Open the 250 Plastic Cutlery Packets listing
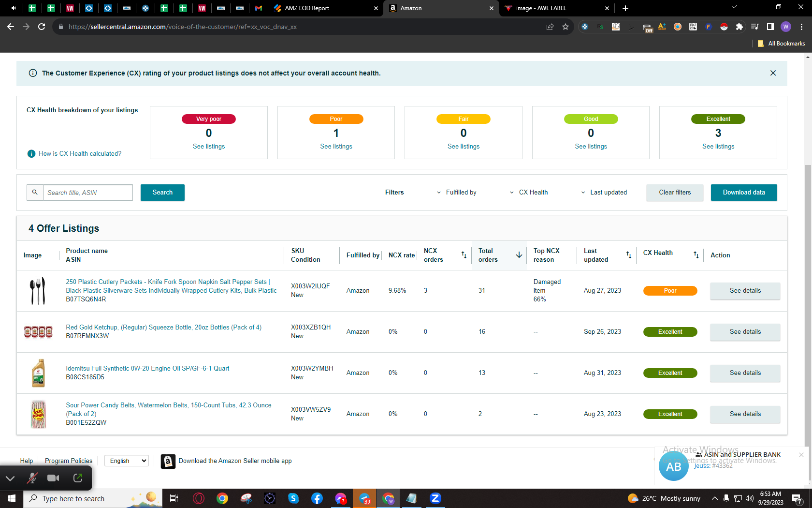The height and width of the screenshot is (508, 812). click(172, 286)
